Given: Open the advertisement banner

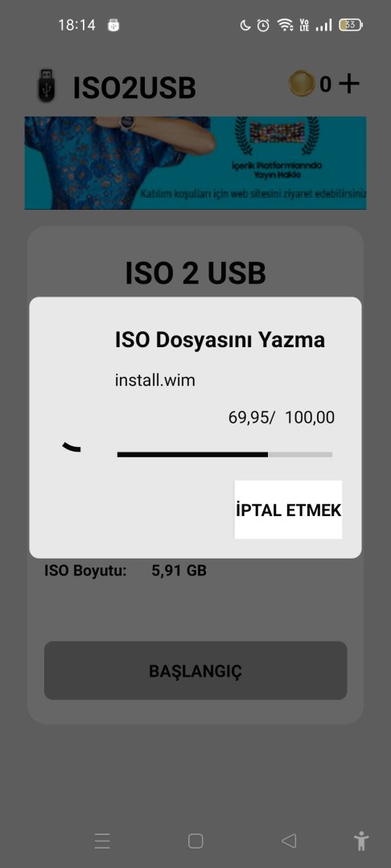Looking at the screenshot, I should pyautogui.click(x=195, y=162).
